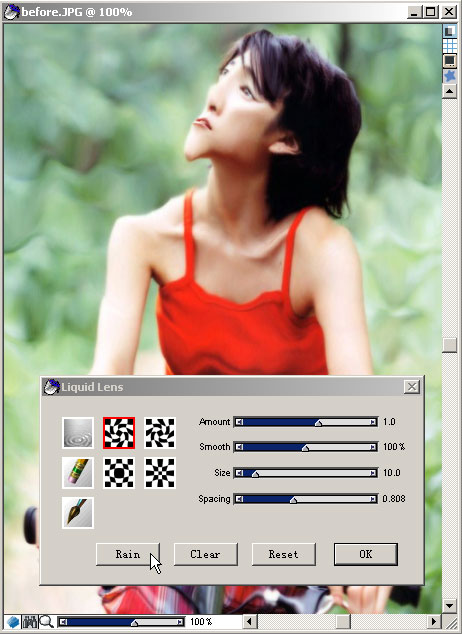Click the grid icon in right sidebar
Image resolution: width=462 pixels, height=634 pixels.
(x=449, y=46)
